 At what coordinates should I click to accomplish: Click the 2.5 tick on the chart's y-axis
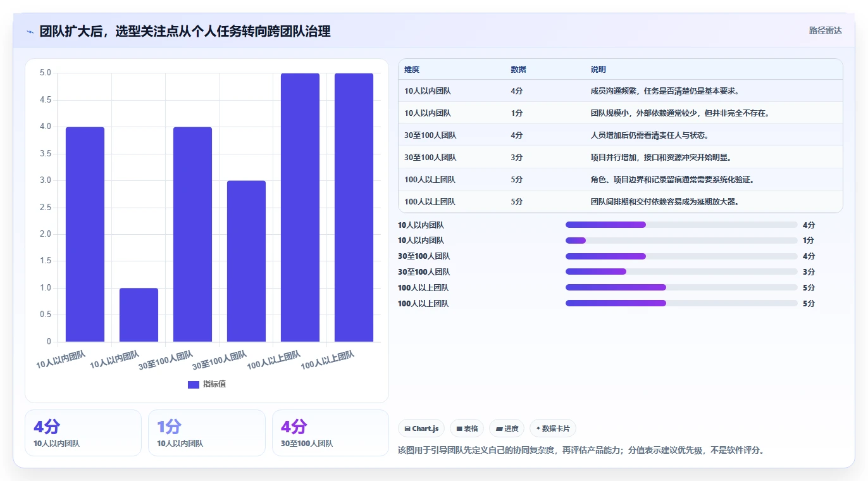[46, 208]
